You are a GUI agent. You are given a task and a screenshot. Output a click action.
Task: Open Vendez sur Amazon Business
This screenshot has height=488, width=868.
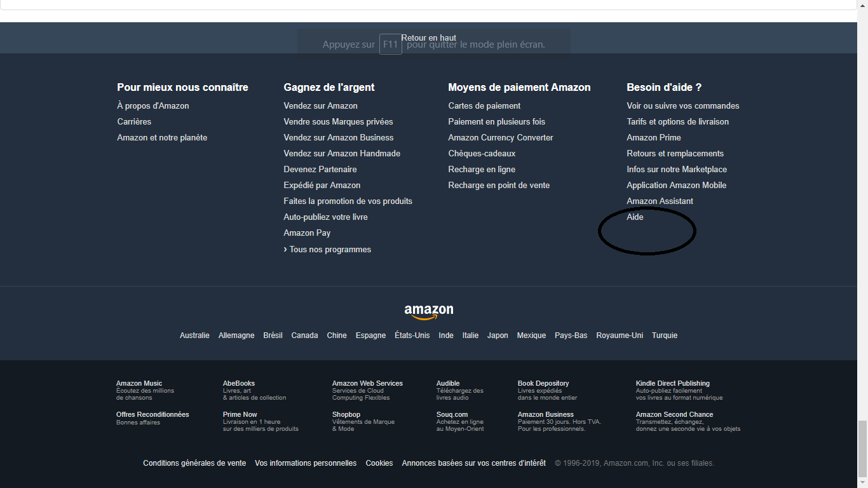(339, 138)
